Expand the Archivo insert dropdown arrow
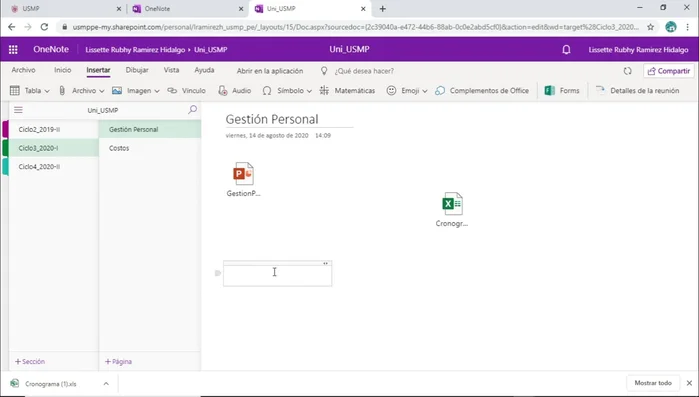The width and height of the screenshot is (699, 397). tap(102, 91)
